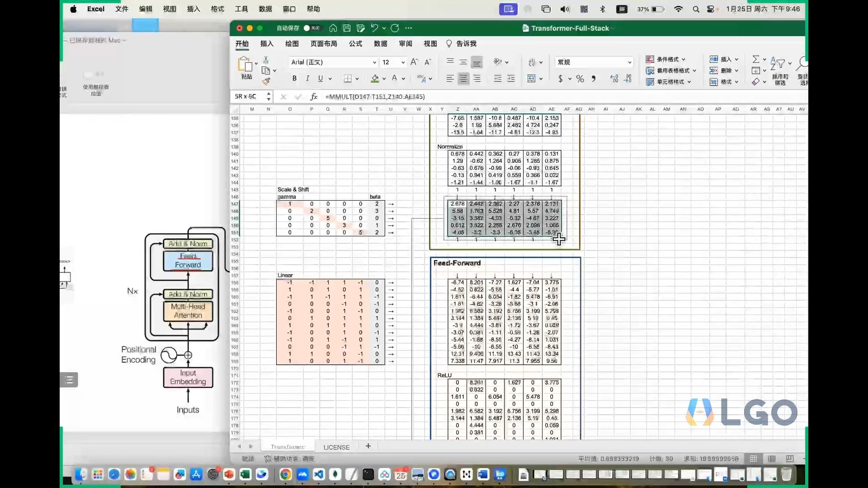
Task: Toggle bold formatting
Action: (294, 79)
